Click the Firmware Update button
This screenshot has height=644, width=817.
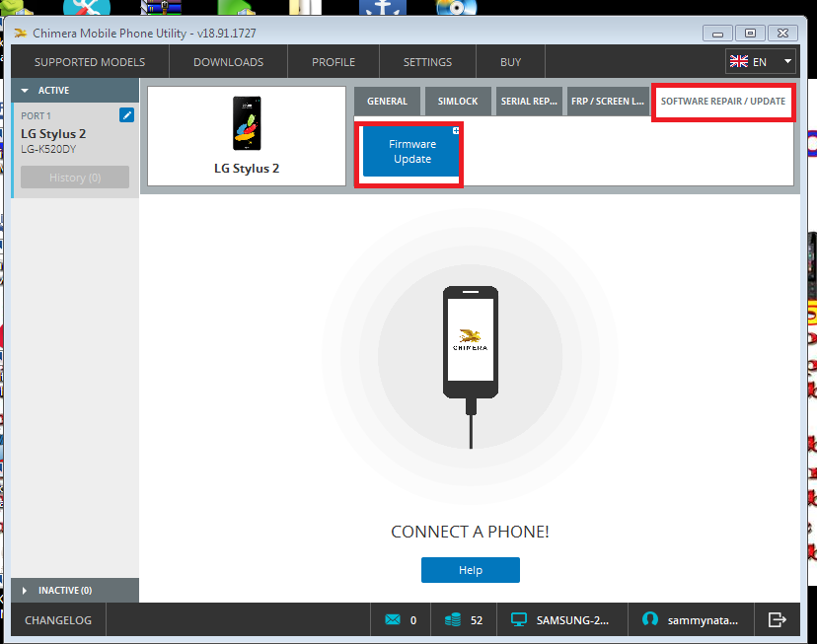(x=410, y=152)
